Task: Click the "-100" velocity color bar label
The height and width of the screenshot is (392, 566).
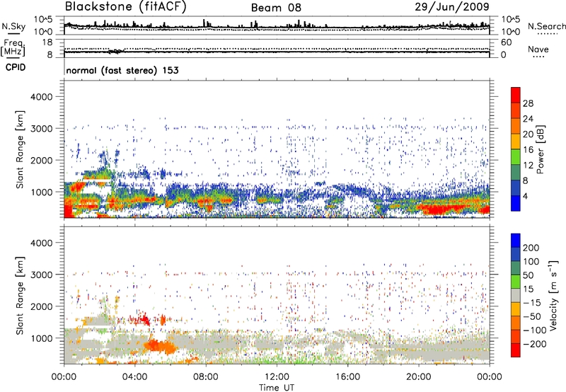Action: 535,330
